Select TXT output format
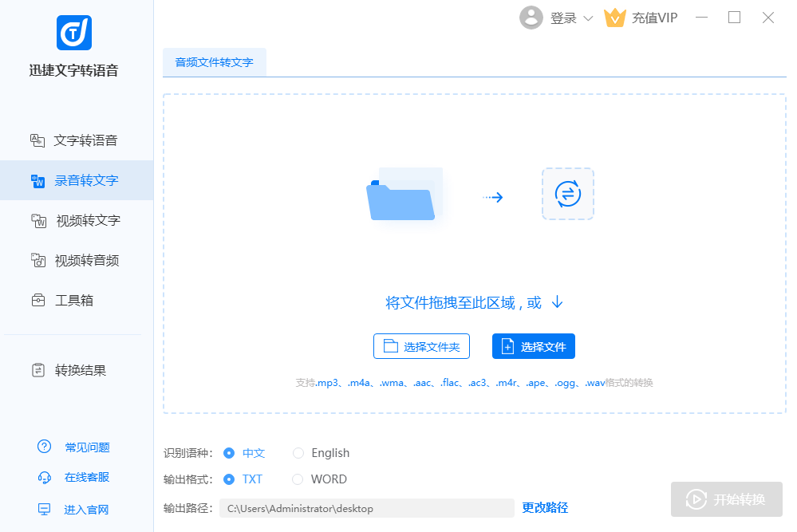This screenshot has height=532, width=797. [x=230, y=479]
